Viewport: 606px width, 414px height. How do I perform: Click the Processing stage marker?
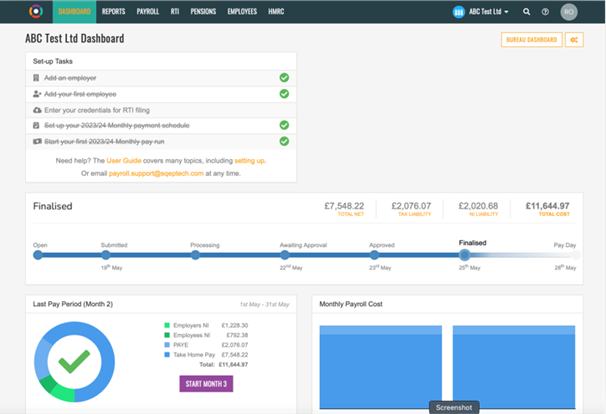click(195, 255)
